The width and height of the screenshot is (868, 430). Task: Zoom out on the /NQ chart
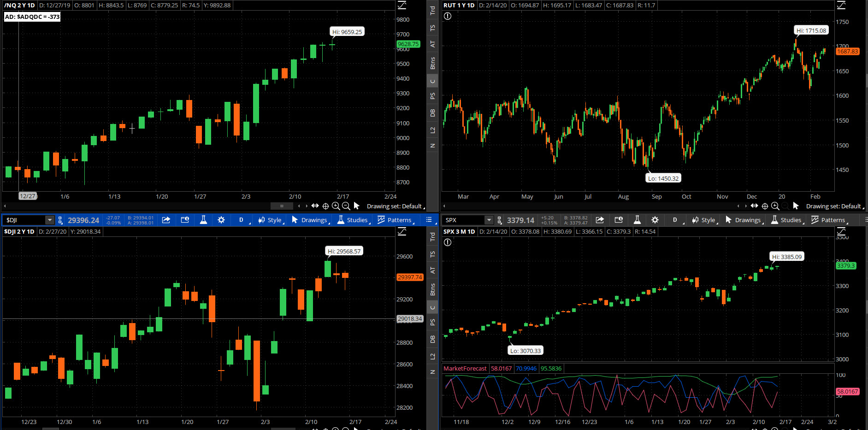346,206
